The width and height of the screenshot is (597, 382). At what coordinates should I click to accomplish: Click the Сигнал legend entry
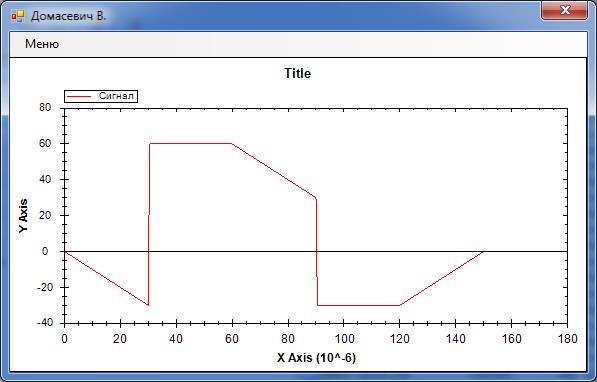coord(101,96)
